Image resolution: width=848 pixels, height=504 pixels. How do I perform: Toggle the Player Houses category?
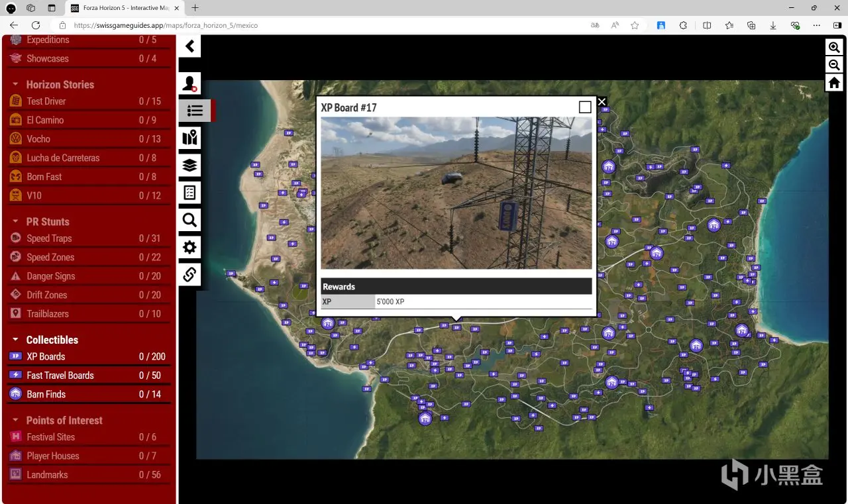[x=89, y=456]
